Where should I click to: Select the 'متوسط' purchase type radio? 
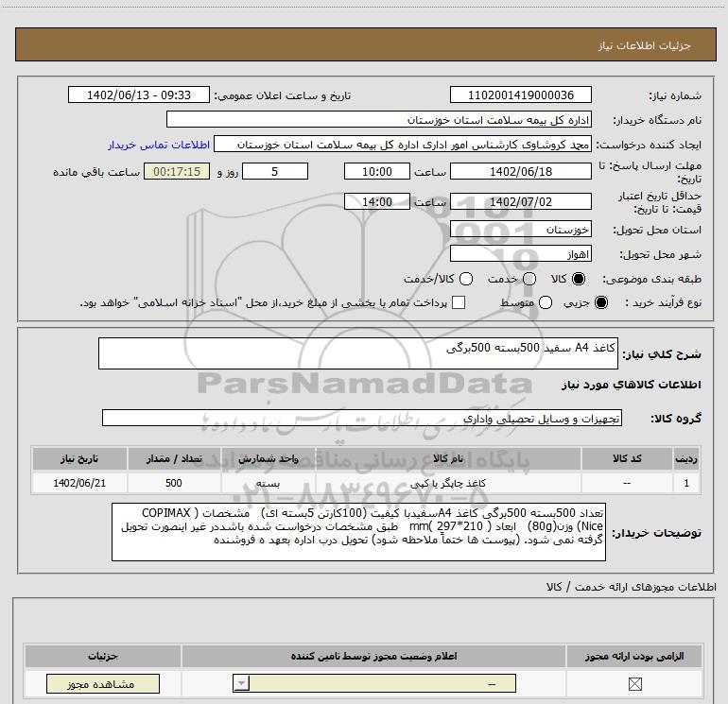[x=546, y=302]
